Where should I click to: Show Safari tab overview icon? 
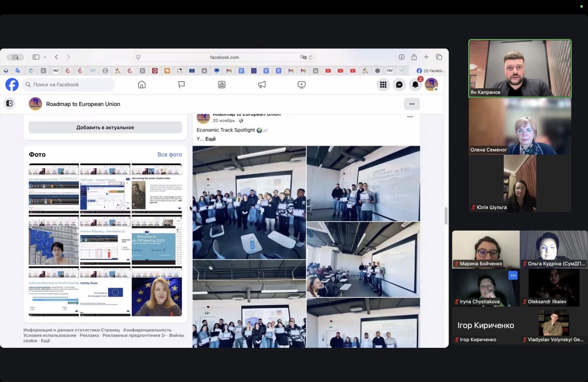coord(439,57)
